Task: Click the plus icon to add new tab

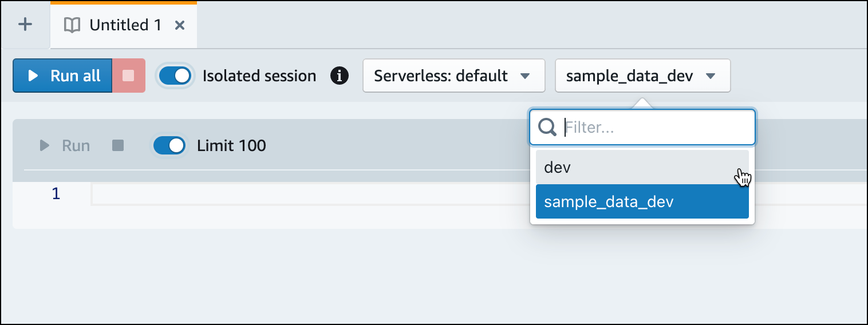Action: coord(25,25)
